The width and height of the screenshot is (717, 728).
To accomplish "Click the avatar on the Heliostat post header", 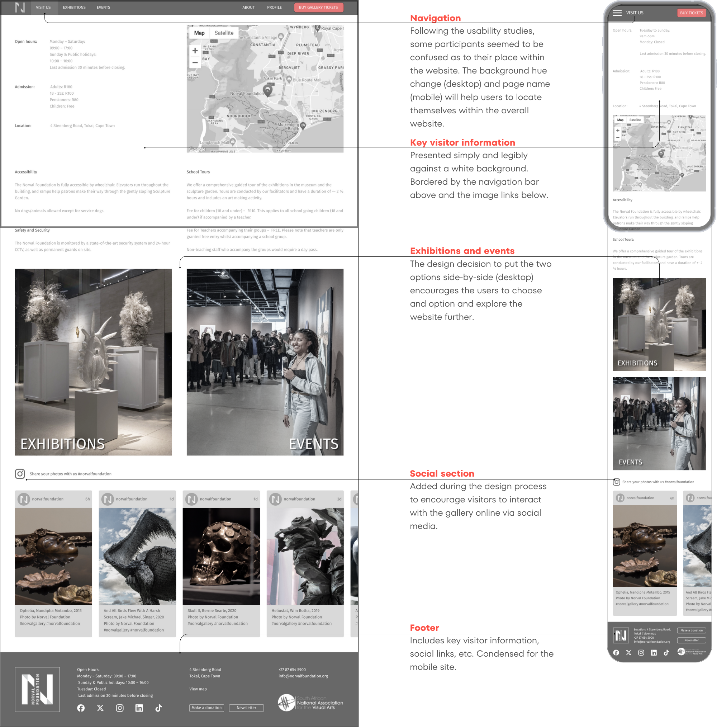I will pos(276,499).
